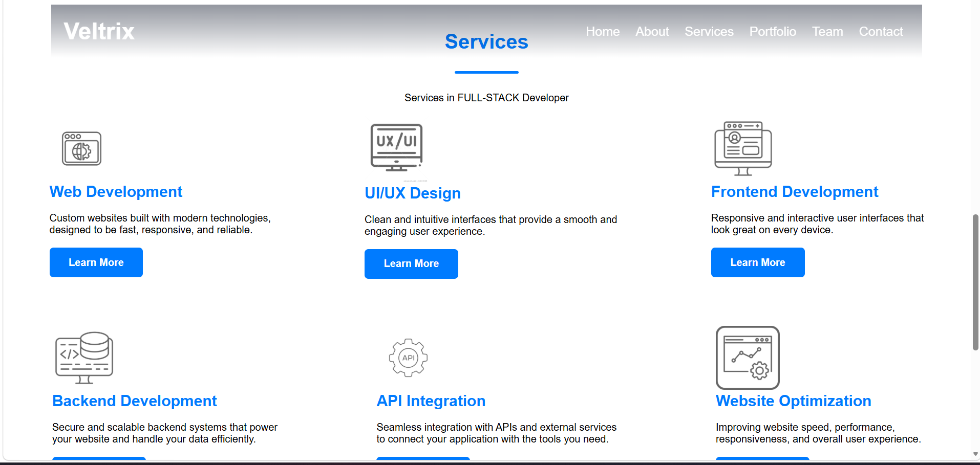Click the Veltrix logo
Image resolution: width=980 pixels, height=465 pixels.
pos(99,31)
